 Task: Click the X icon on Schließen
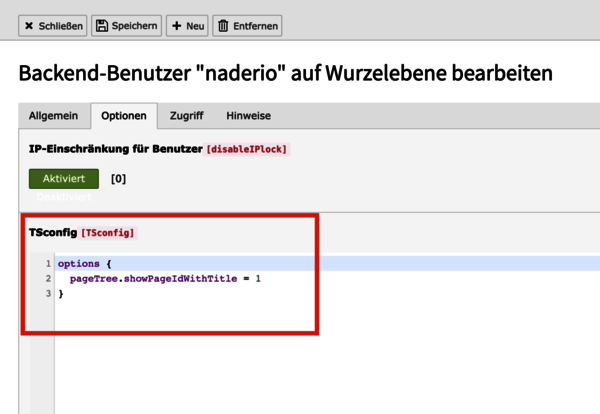tap(29, 26)
